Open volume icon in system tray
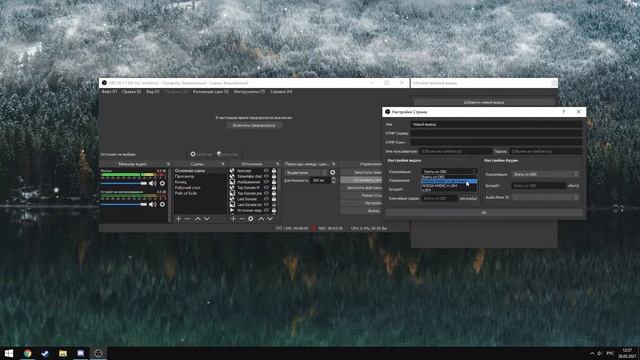This screenshot has width=640, height=360. click(x=600, y=353)
